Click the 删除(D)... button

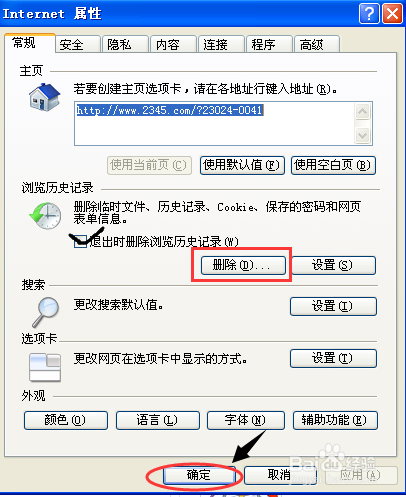point(243,265)
